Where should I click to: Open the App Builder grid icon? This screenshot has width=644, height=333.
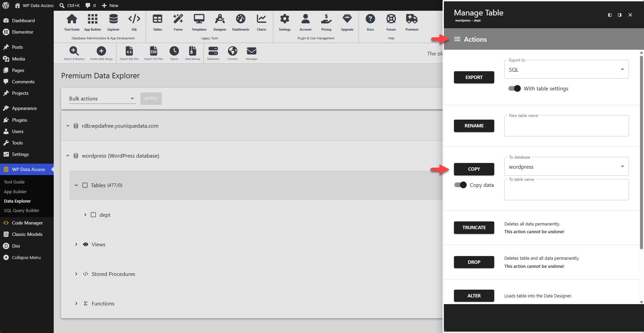[92, 19]
